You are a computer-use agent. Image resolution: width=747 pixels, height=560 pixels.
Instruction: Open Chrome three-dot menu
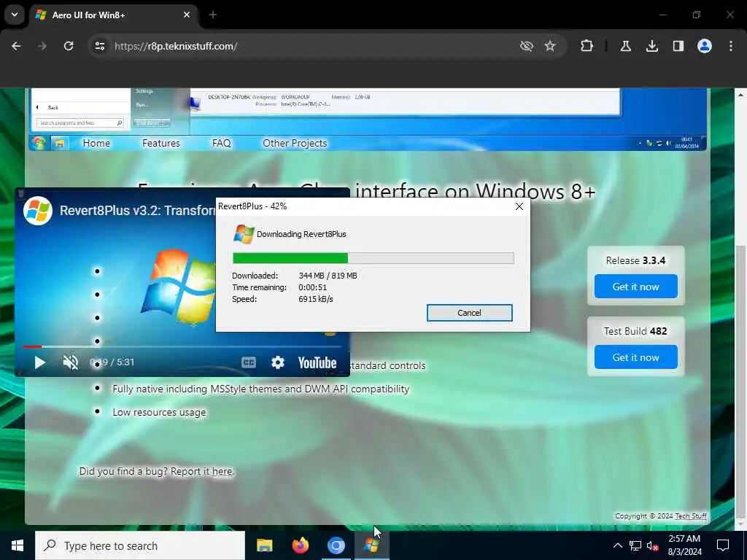click(x=731, y=46)
